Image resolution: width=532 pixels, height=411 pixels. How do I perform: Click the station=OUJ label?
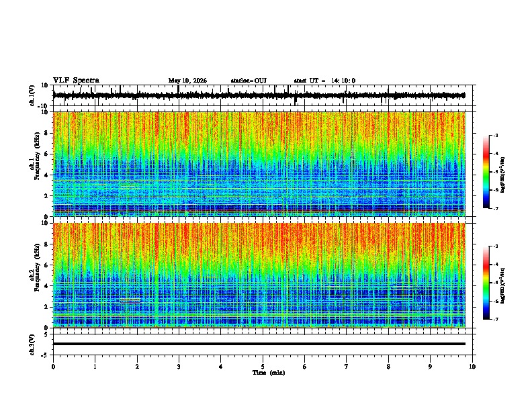click(x=249, y=81)
